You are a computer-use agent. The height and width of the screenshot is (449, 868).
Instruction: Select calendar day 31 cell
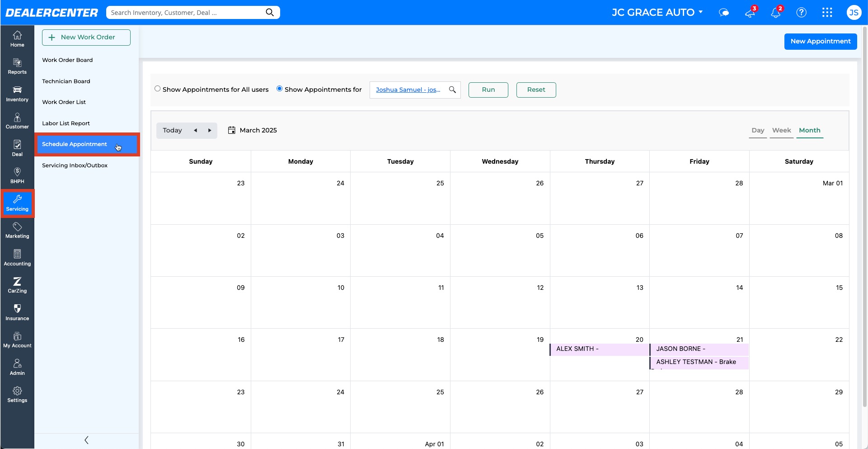(300, 441)
